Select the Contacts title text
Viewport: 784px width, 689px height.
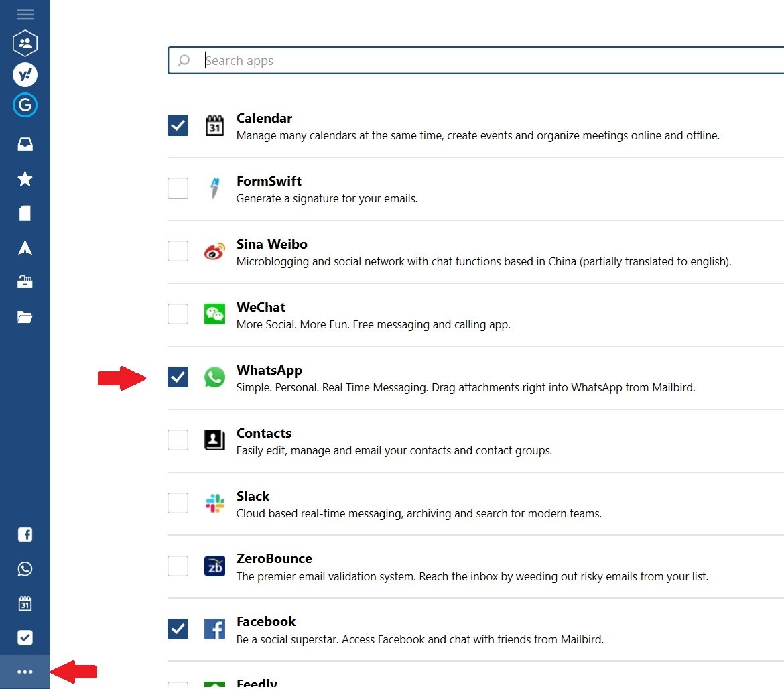[263, 433]
